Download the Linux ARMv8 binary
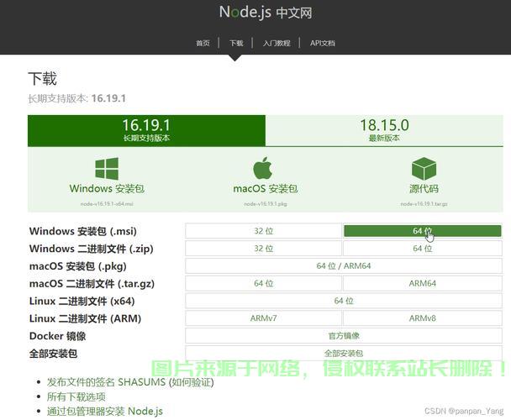The height and width of the screenshot is (420, 511). click(422, 318)
